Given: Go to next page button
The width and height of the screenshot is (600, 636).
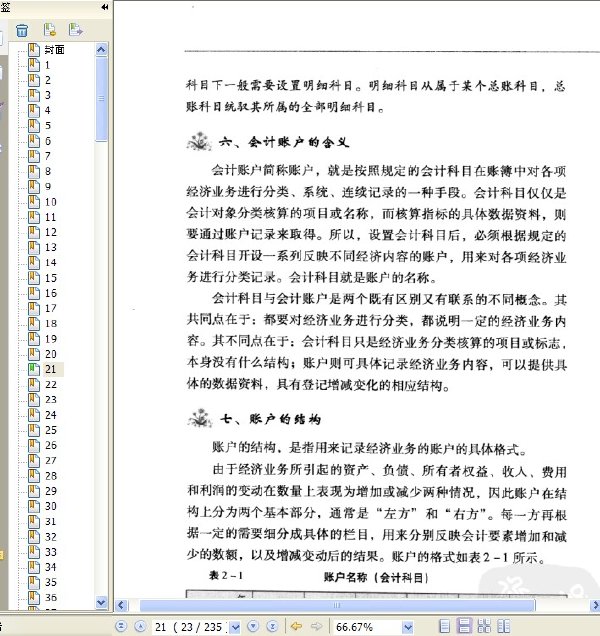Looking at the screenshot, I should click(253, 626).
